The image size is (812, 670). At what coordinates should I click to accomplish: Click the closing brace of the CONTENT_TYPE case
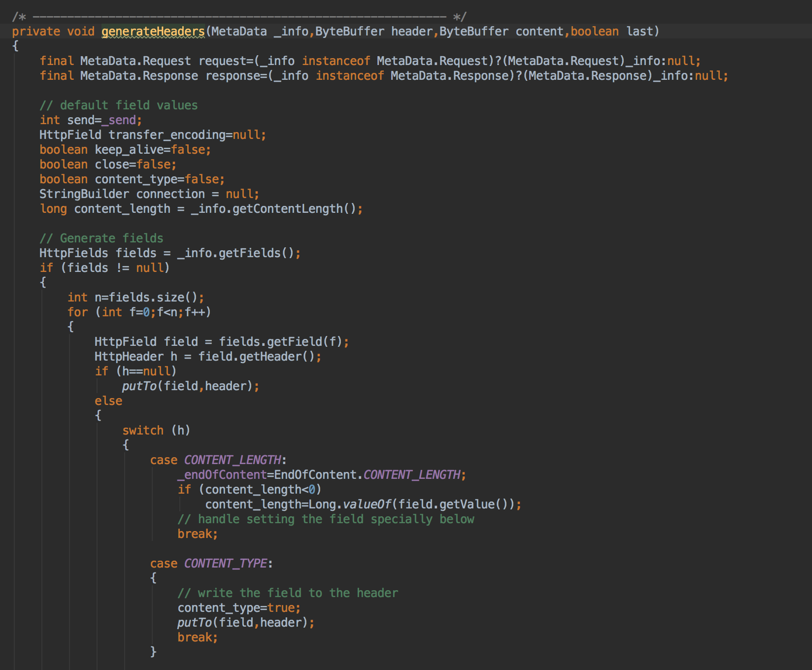point(153,652)
